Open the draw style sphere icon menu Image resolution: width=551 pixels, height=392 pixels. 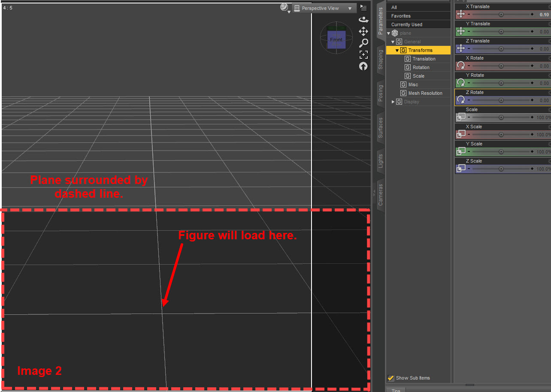284,8
